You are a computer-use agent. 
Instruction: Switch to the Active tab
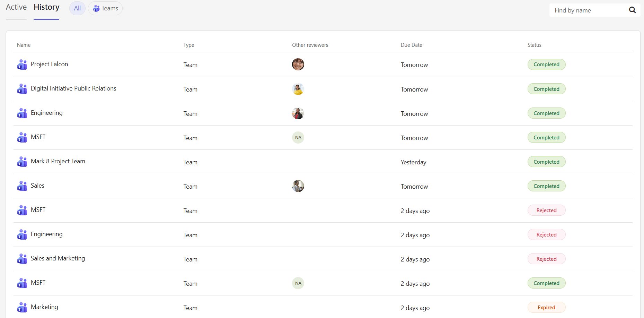click(x=16, y=7)
